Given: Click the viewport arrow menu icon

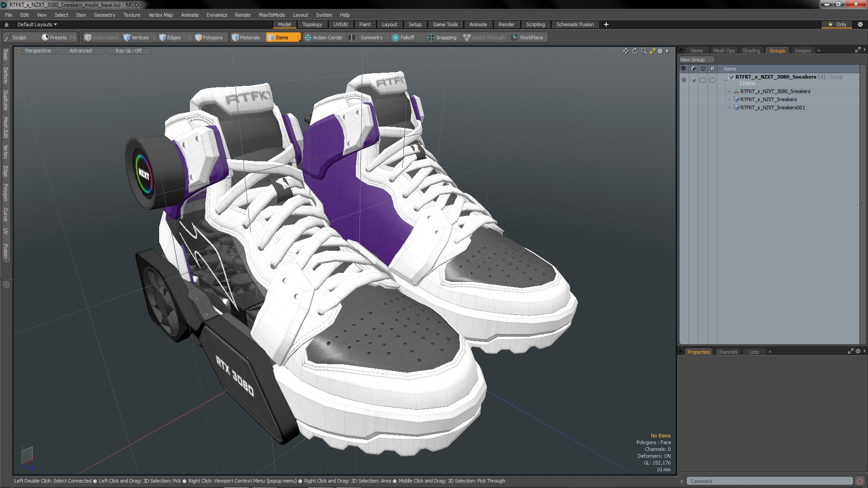Looking at the screenshot, I should coord(667,51).
